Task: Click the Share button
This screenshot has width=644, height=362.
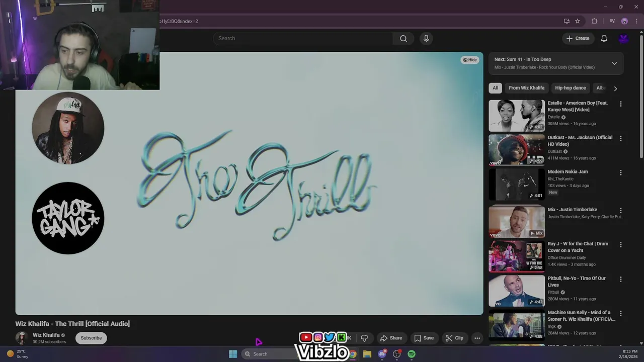Action: (x=391, y=338)
